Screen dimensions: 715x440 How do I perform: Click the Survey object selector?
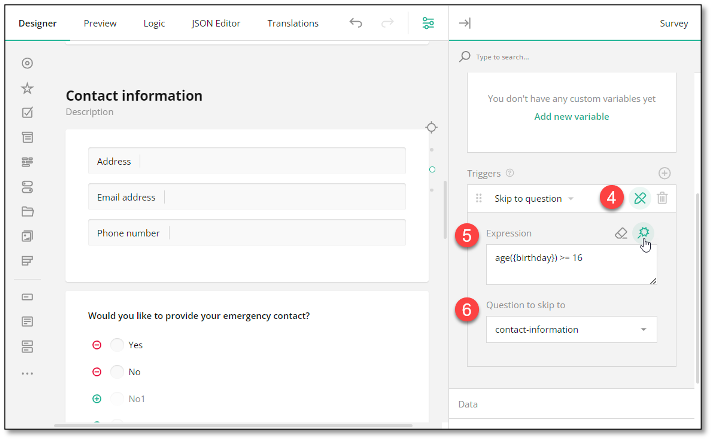[x=674, y=24]
